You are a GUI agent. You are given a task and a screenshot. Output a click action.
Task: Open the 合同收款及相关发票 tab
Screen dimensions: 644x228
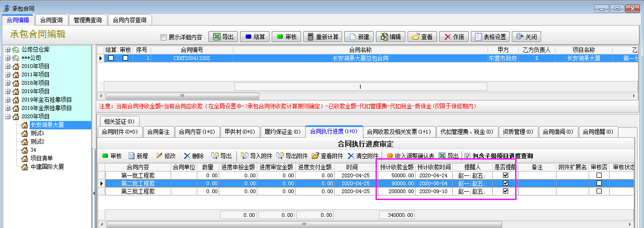point(399,132)
